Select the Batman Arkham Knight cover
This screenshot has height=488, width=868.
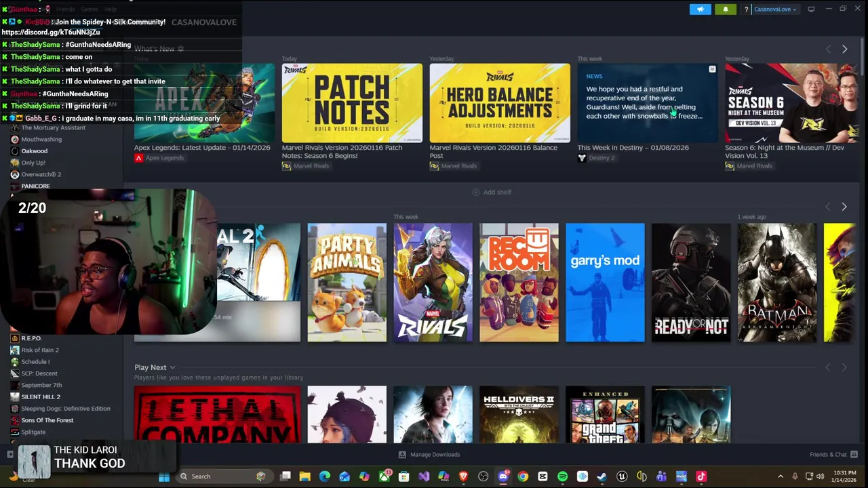click(777, 283)
